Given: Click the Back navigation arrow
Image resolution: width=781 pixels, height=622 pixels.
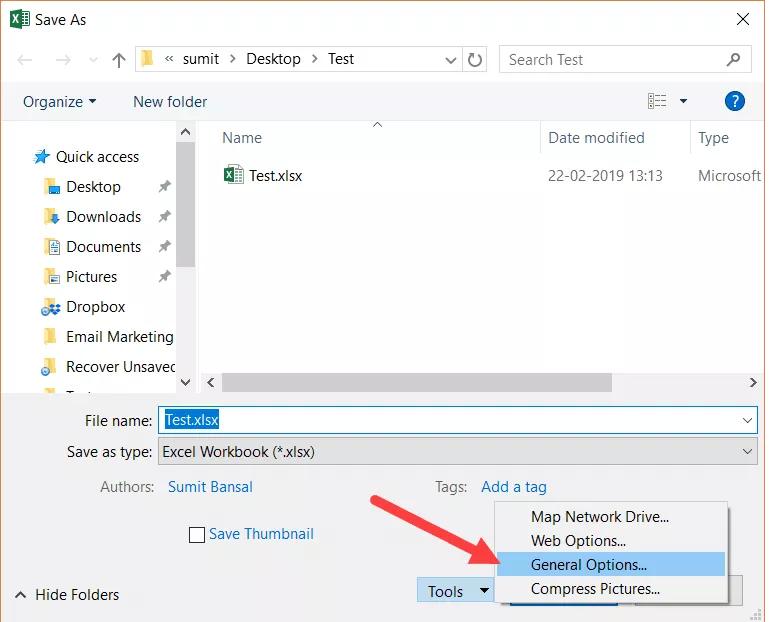Looking at the screenshot, I should pyautogui.click(x=24, y=60).
